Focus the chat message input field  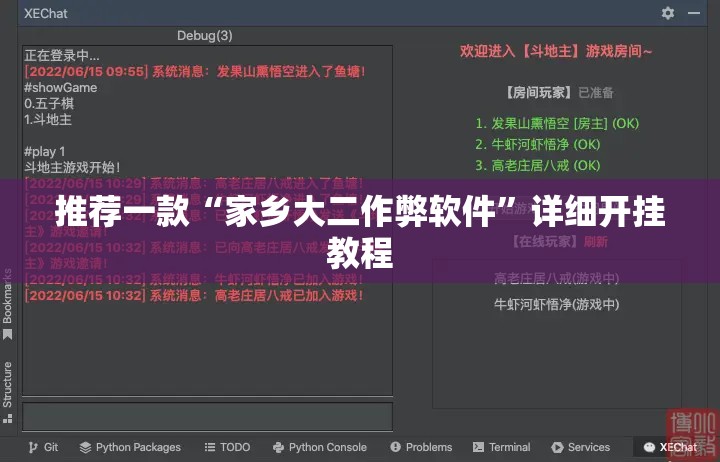208,417
